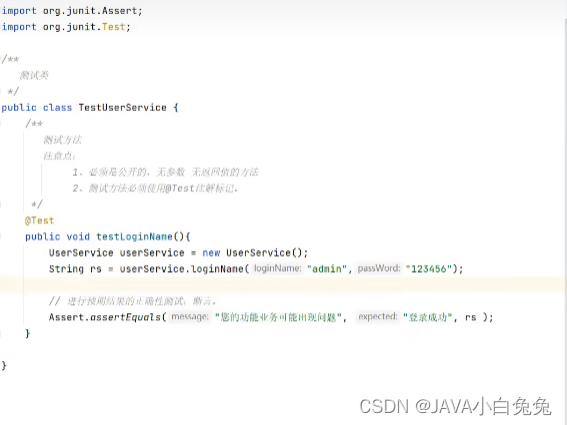
Task: Click the 'public class' keywords
Action: [37, 107]
